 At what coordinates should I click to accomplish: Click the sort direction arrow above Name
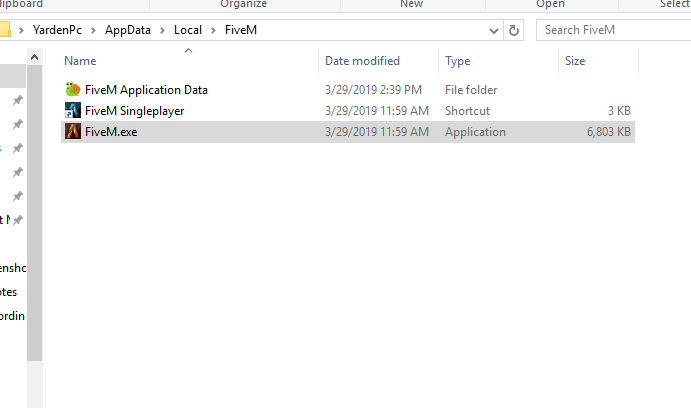coord(189,51)
